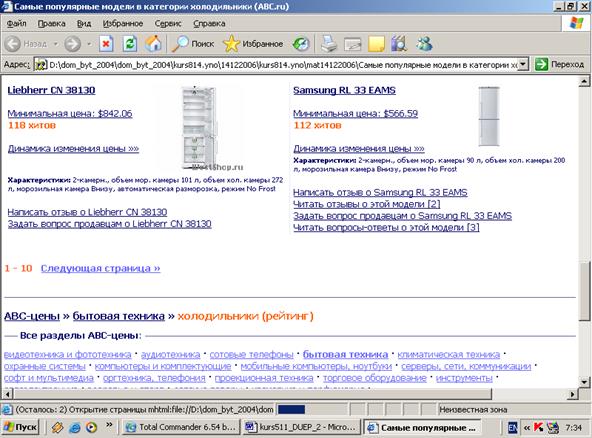The image size is (592, 438).
Task: Expand the address bar dropdown arrow
Action: [523, 65]
